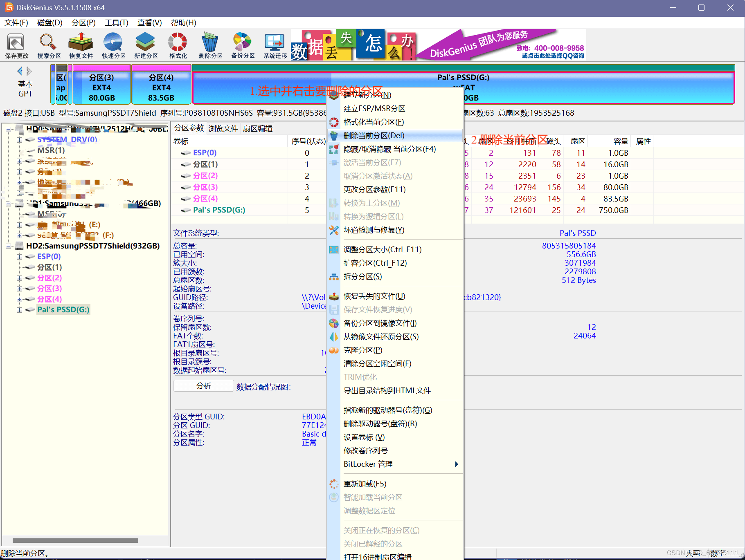Click the Delete Partition (删除分区) toolbar icon
745x560 pixels.
click(x=210, y=46)
